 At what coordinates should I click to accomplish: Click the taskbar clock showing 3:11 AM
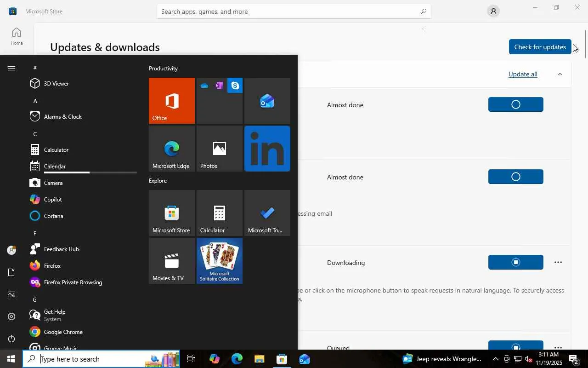click(x=548, y=359)
